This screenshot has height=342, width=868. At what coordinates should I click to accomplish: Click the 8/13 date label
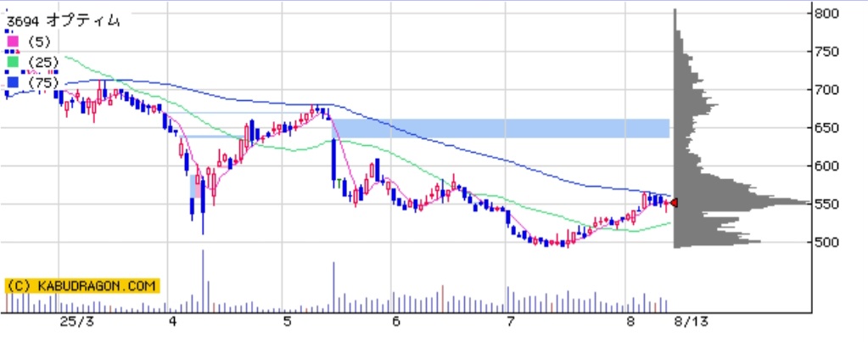(x=692, y=322)
